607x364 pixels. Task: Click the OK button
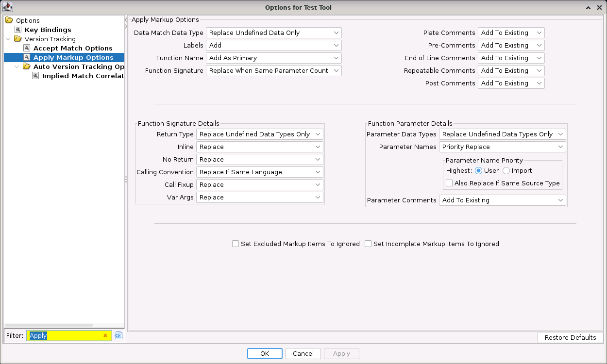pyautogui.click(x=264, y=353)
